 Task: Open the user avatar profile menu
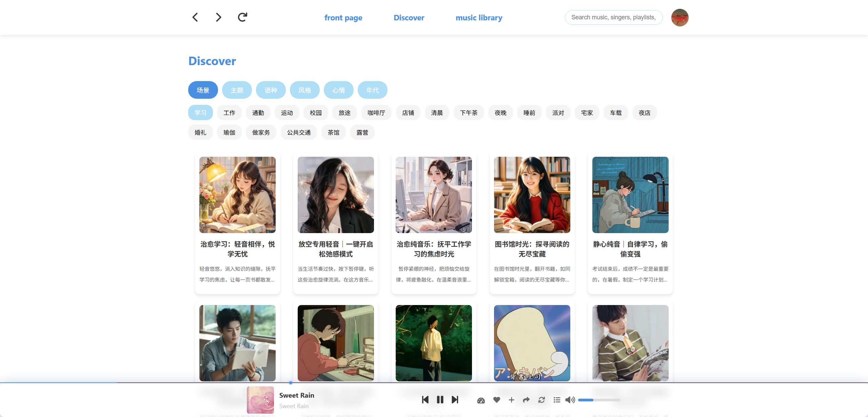pos(680,17)
